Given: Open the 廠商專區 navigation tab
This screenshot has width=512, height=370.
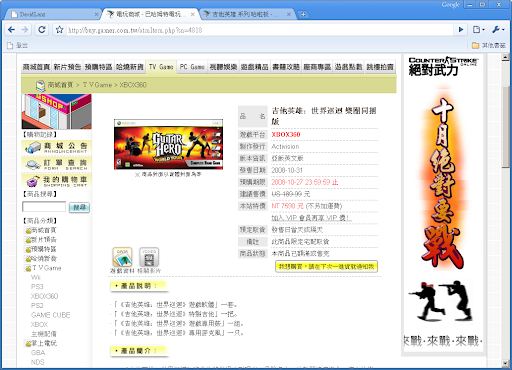Looking at the screenshot, I should coord(317,67).
